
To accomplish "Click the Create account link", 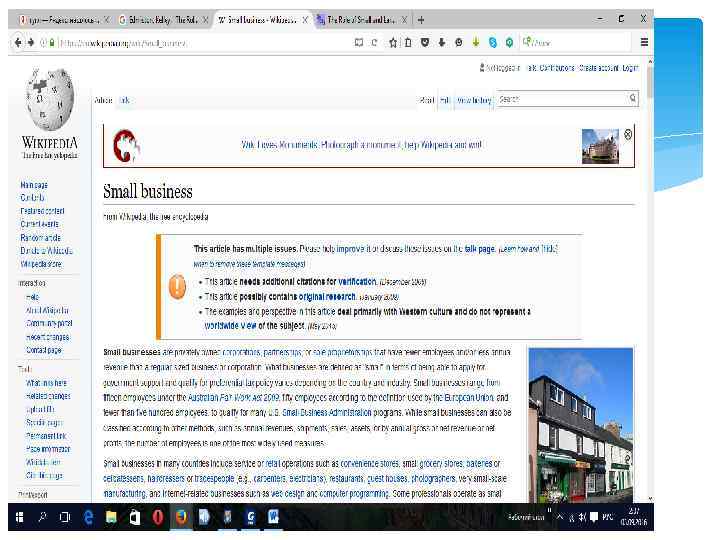I will (598, 68).
